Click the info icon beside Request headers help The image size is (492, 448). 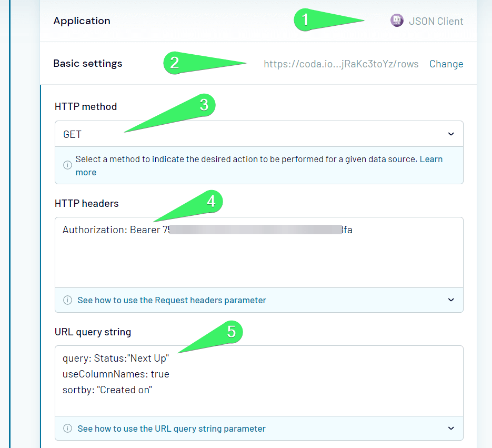(x=67, y=300)
